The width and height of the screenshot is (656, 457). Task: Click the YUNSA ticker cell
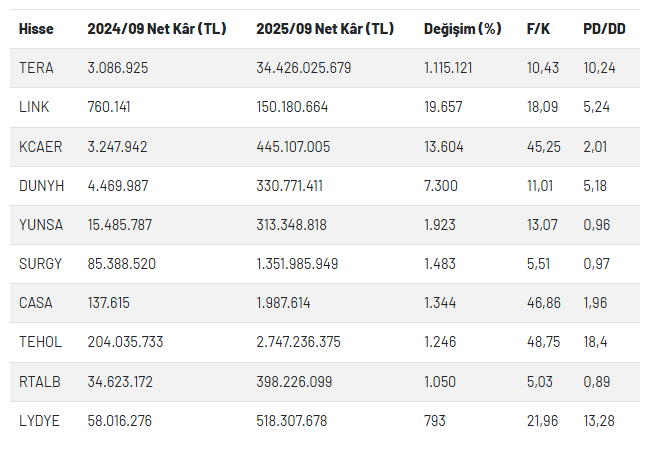pyautogui.click(x=41, y=225)
